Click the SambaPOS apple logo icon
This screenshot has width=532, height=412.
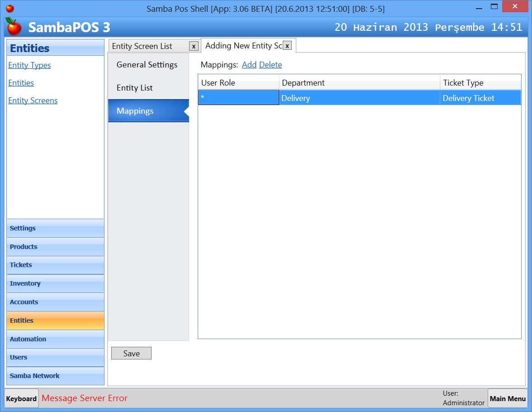(14, 27)
